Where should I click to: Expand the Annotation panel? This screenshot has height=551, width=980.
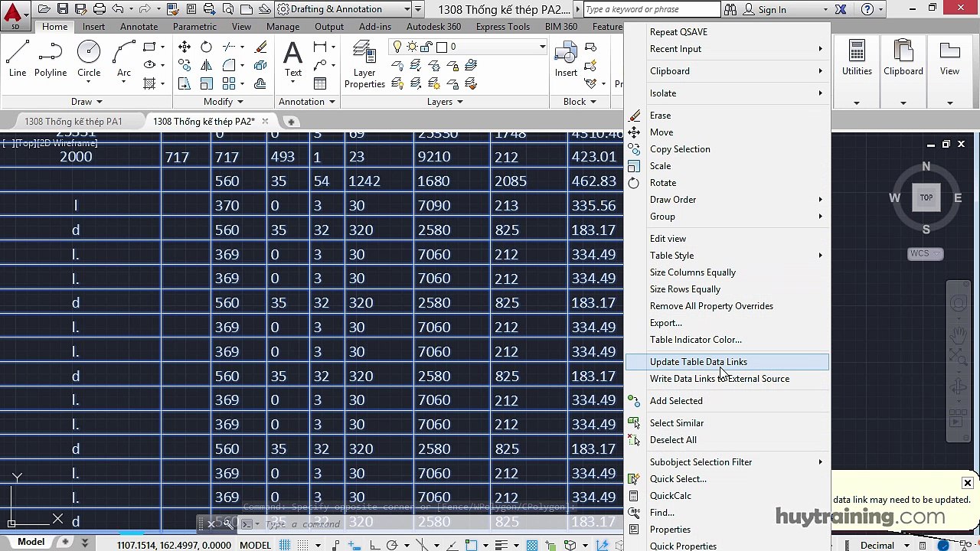pos(307,101)
